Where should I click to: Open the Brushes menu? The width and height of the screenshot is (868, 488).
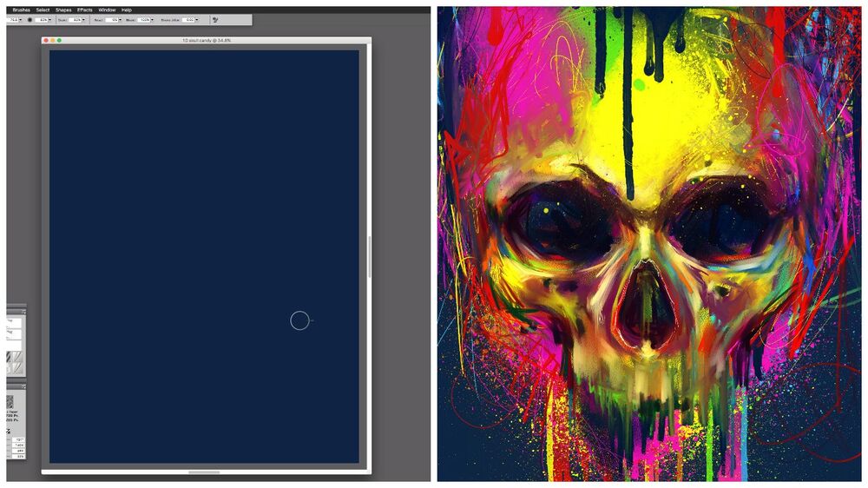22,10
